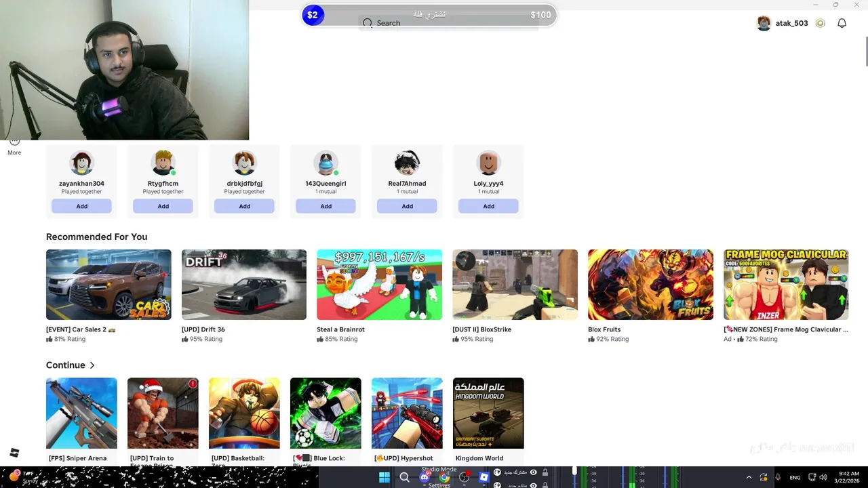Add Loly_yyy4 as a friend

(488, 206)
